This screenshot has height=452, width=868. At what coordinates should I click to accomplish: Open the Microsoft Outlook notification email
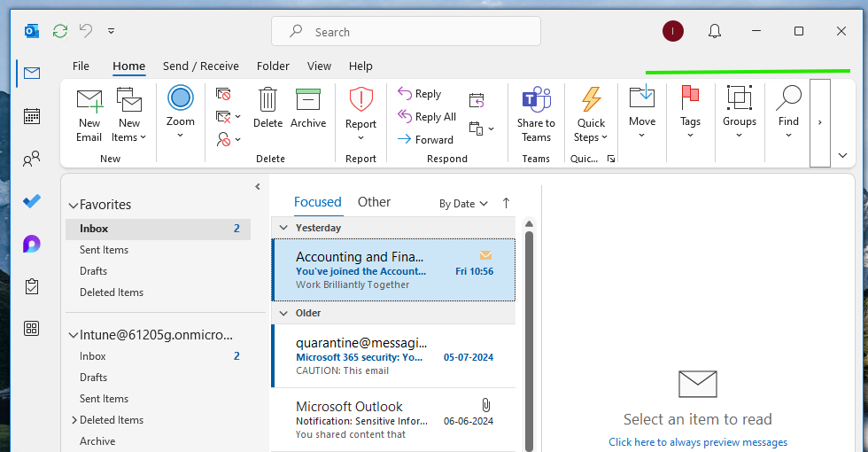point(393,419)
